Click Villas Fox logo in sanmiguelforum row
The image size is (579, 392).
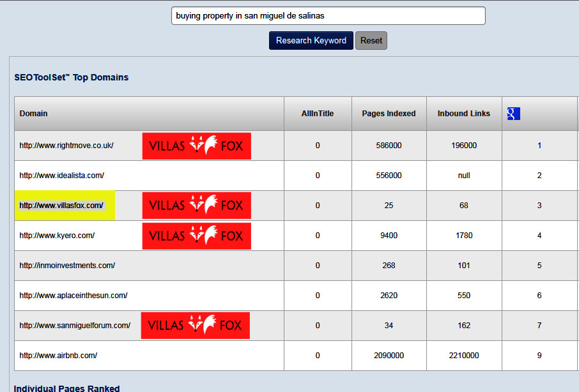[x=196, y=326]
